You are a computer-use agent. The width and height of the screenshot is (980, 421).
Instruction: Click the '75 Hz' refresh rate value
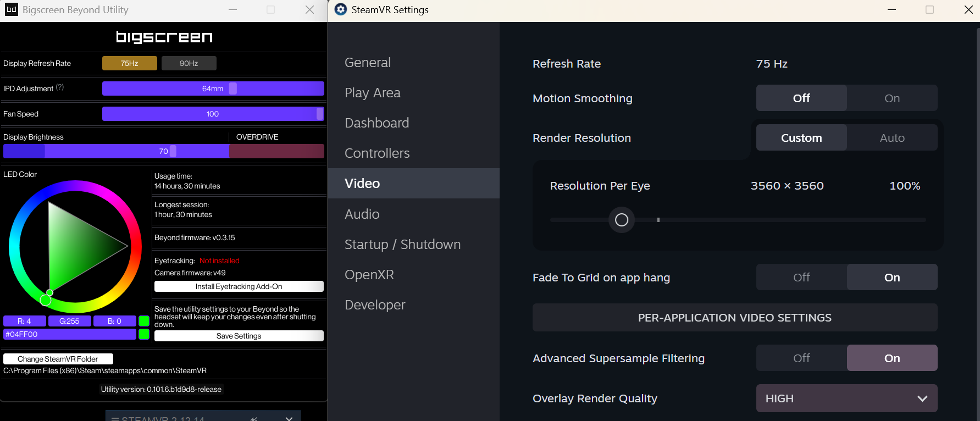(x=772, y=64)
